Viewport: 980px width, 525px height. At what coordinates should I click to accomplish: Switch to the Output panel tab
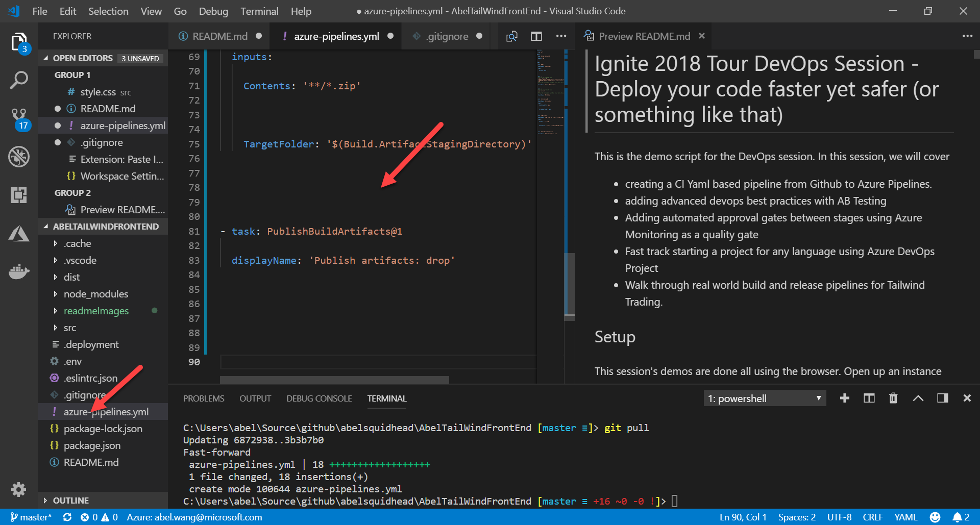pos(255,398)
